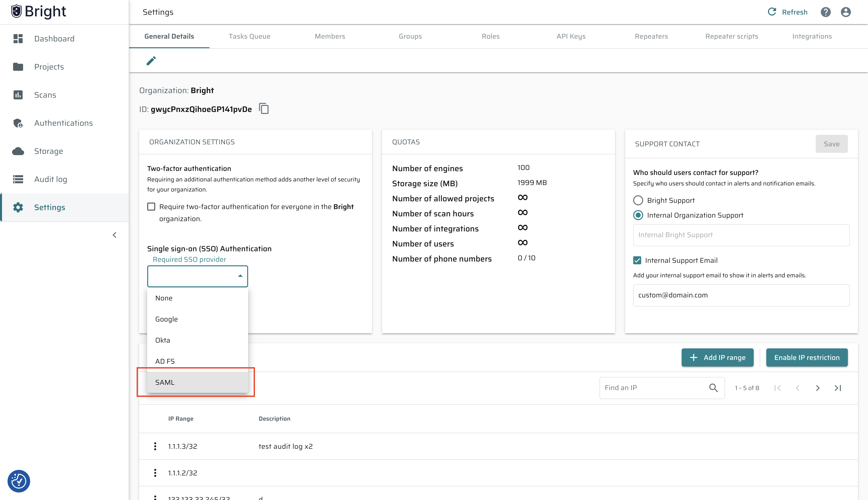
Task: Copy the organization ID
Action: (x=264, y=108)
